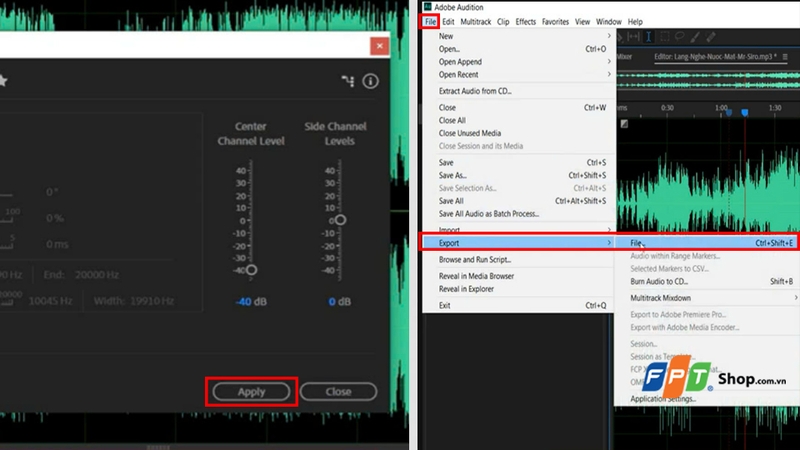Image resolution: width=800 pixels, height=450 pixels.
Task: Adjust the Side Channel Levels slider knob
Action: [x=340, y=220]
